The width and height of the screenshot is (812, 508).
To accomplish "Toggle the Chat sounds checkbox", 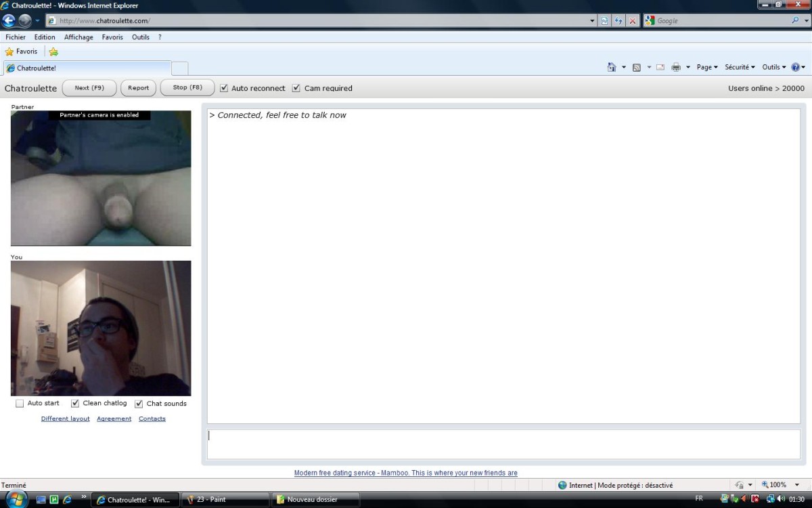I will pyautogui.click(x=139, y=404).
